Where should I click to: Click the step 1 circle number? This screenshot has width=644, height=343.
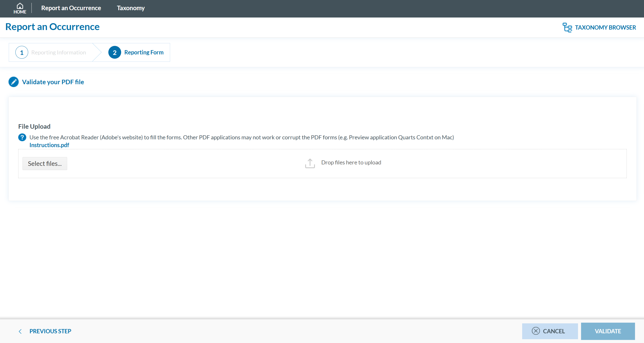[x=22, y=53]
